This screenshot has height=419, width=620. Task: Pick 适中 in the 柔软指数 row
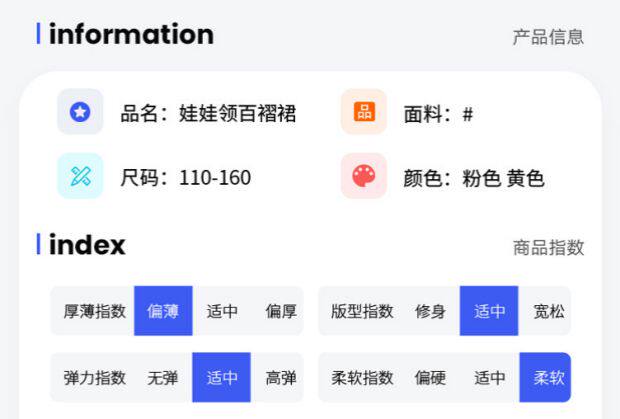pos(489,377)
